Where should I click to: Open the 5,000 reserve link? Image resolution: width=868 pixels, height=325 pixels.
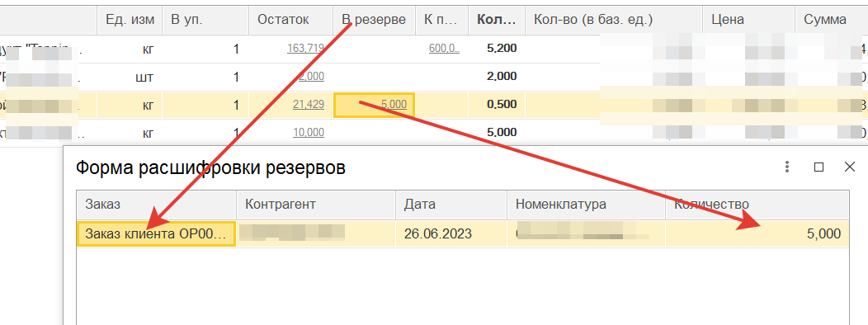(x=394, y=105)
